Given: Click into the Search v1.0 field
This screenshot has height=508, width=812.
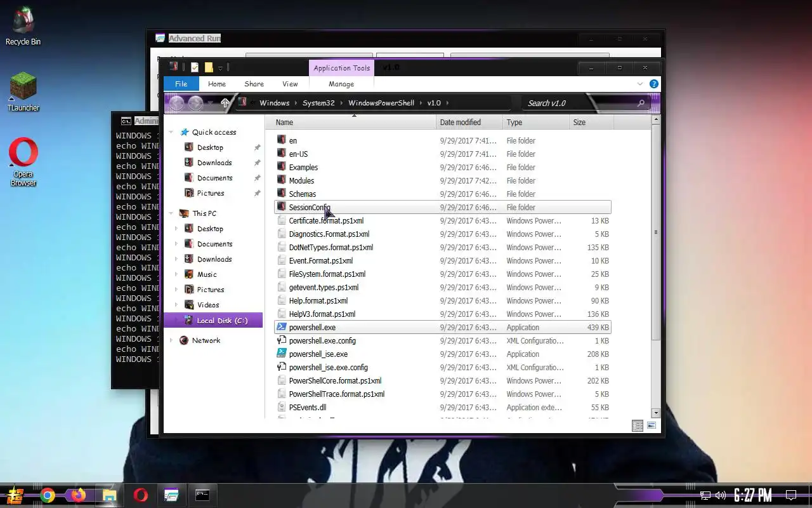Looking at the screenshot, I should (577, 103).
